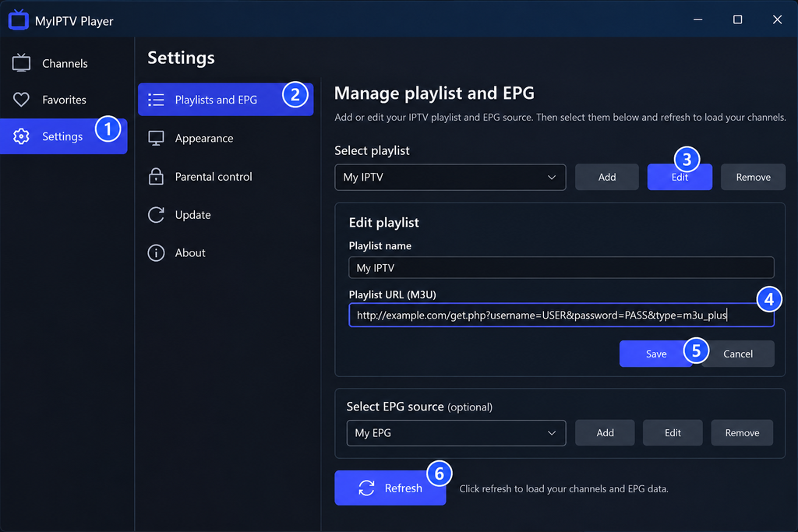798x532 pixels.
Task: Focus the Playlist name field
Action: coord(561,267)
